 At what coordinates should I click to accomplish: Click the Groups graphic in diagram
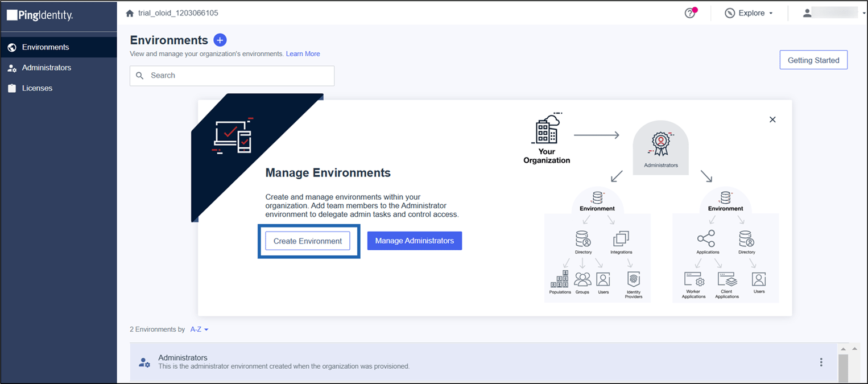[582, 279]
